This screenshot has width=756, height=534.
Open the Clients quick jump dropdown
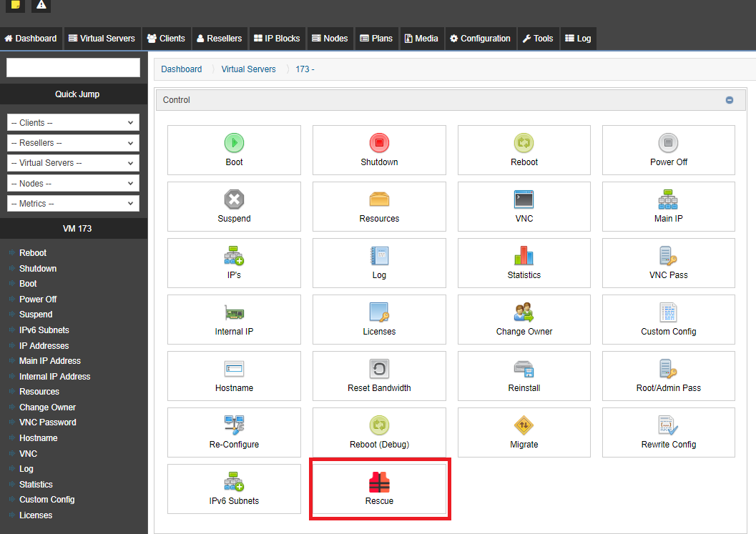point(73,123)
